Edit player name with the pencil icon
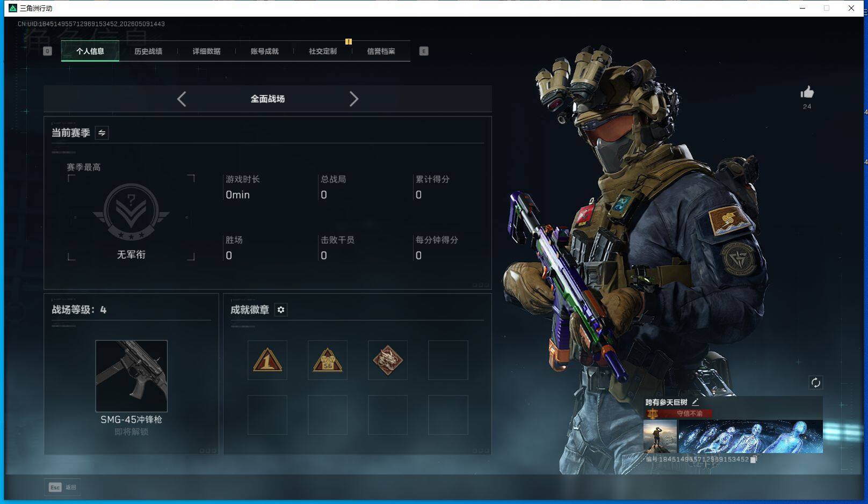The width and height of the screenshot is (868, 504). point(695,401)
